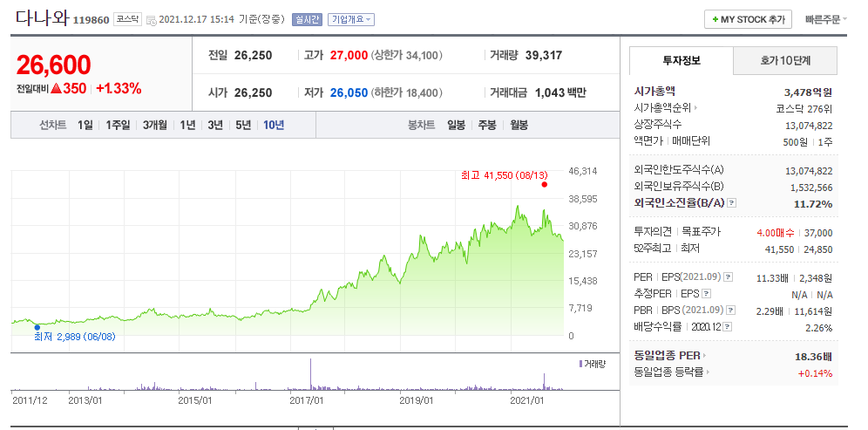The height and width of the screenshot is (430, 868).
Task: Open the 기업개요 dropdown
Action: 351,19
